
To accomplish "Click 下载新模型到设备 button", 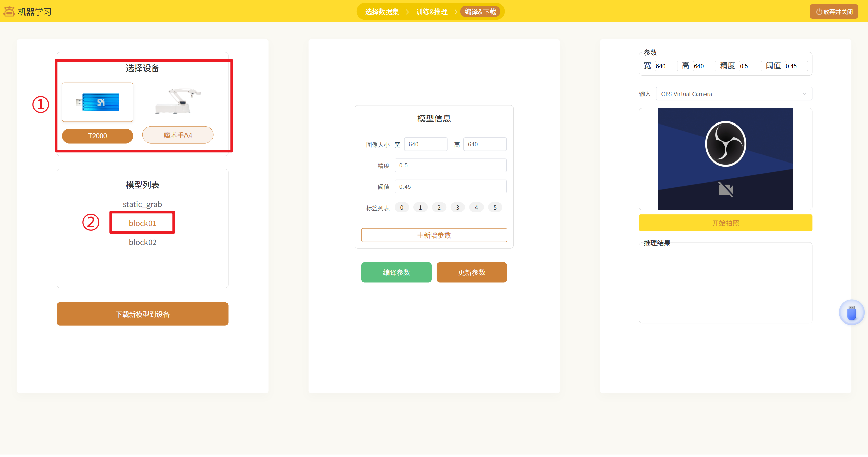I will (142, 314).
